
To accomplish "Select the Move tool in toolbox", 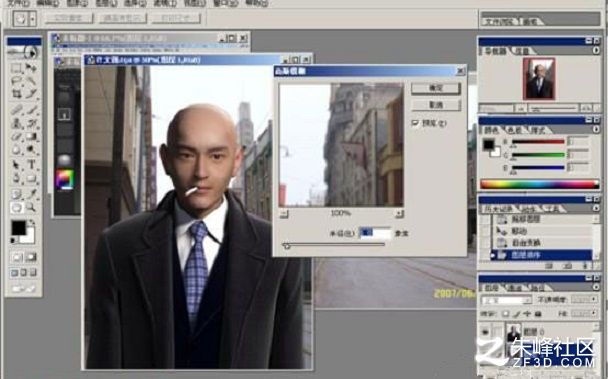I will 31,69.
